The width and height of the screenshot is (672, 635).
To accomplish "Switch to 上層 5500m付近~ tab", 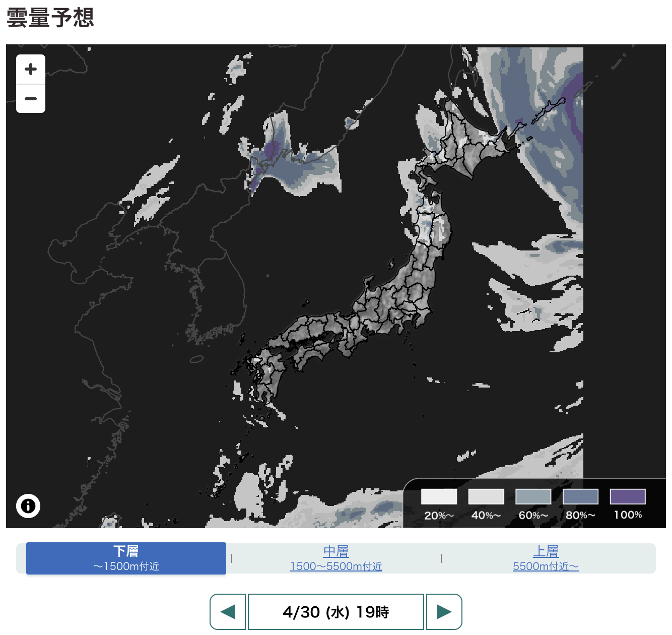I will (x=546, y=558).
